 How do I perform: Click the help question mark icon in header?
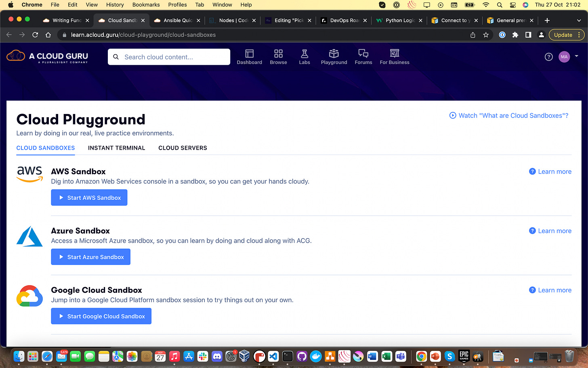coord(548,57)
